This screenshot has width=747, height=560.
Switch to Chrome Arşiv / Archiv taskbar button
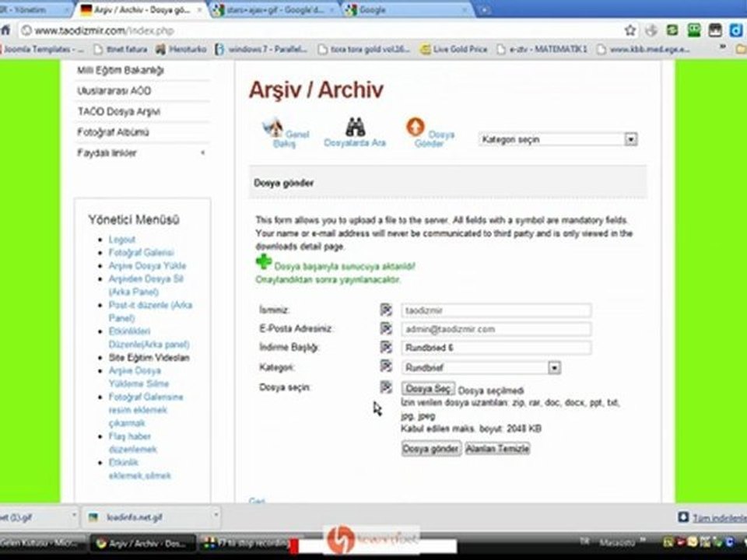[142, 543]
